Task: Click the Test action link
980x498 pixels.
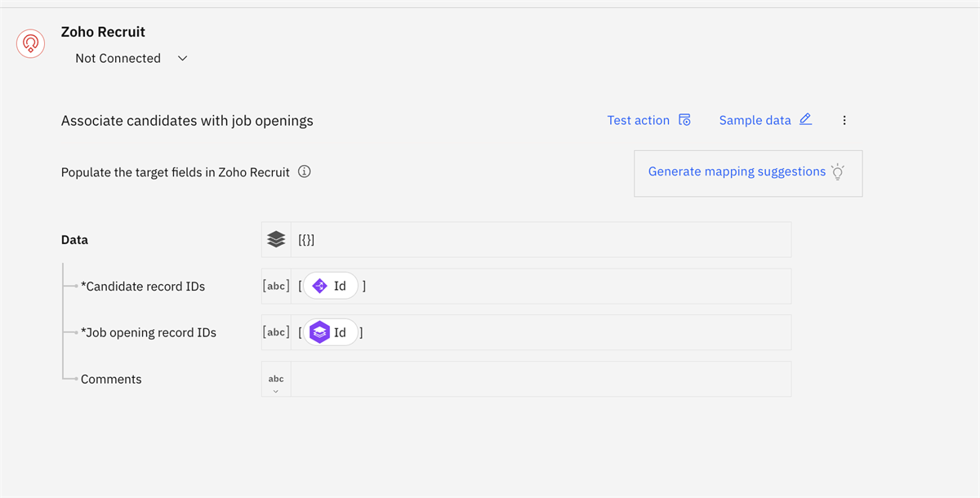Action: point(638,120)
